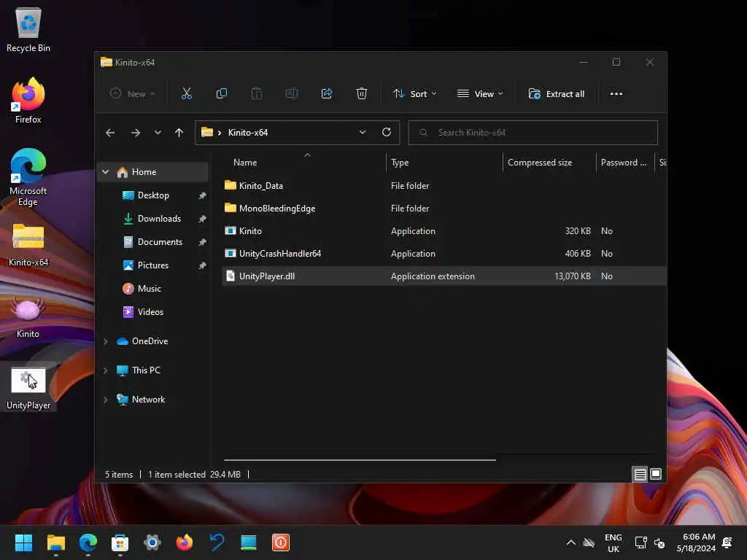Click the Cut scissors icon in toolbar
The image size is (747, 560).
[x=186, y=94]
